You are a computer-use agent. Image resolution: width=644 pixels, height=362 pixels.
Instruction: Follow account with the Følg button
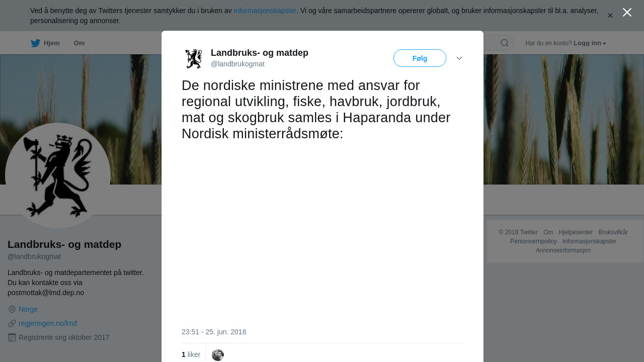point(420,58)
